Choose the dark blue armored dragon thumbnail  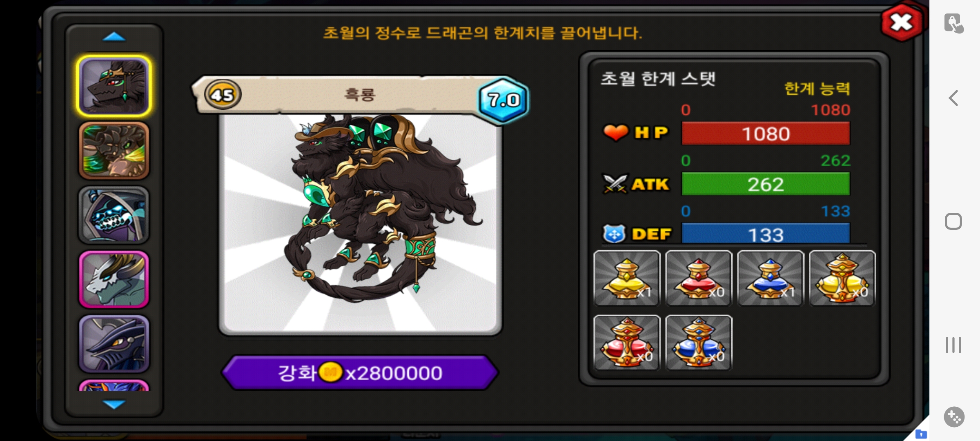coord(114,344)
